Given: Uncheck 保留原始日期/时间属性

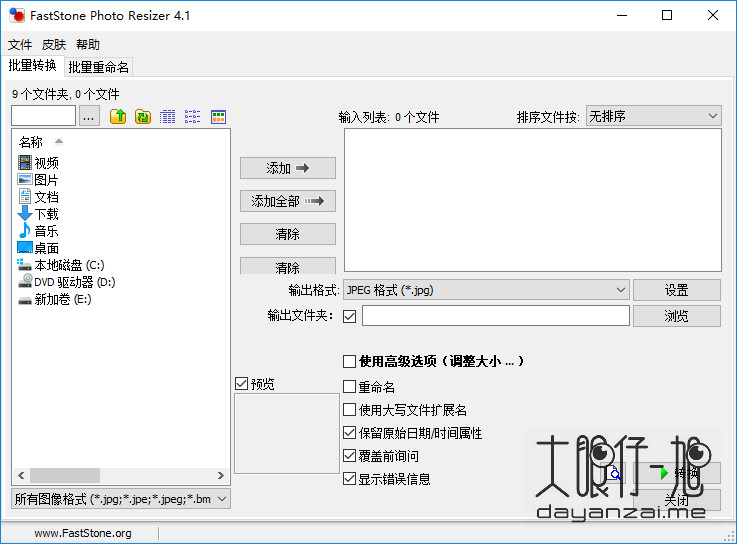Looking at the screenshot, I should (349, 433).
